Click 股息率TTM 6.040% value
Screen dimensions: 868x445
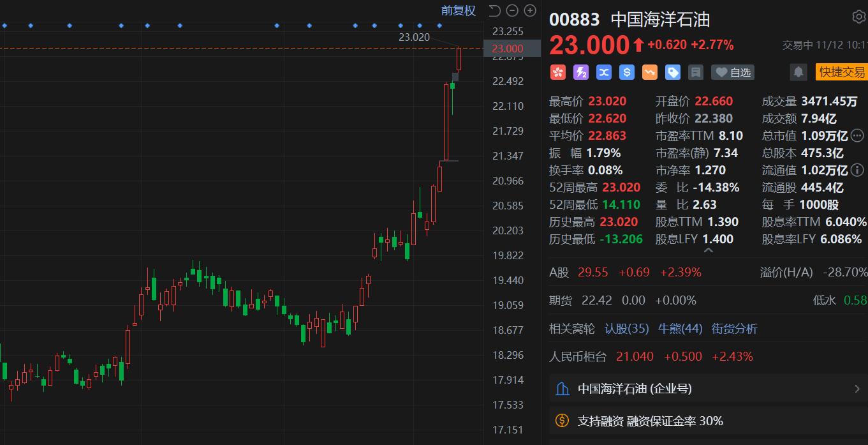pos(846,222)
